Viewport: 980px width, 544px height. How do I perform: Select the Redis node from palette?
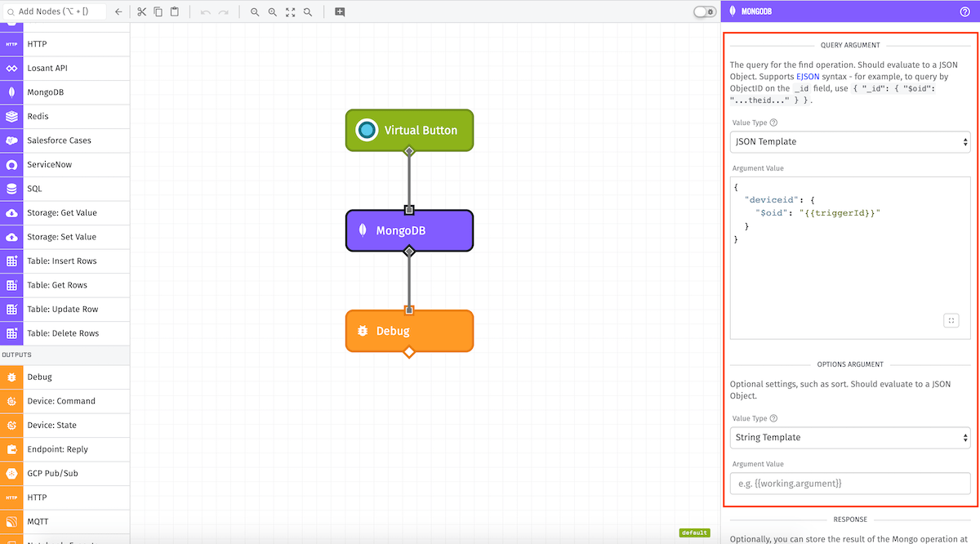[65, 117]
